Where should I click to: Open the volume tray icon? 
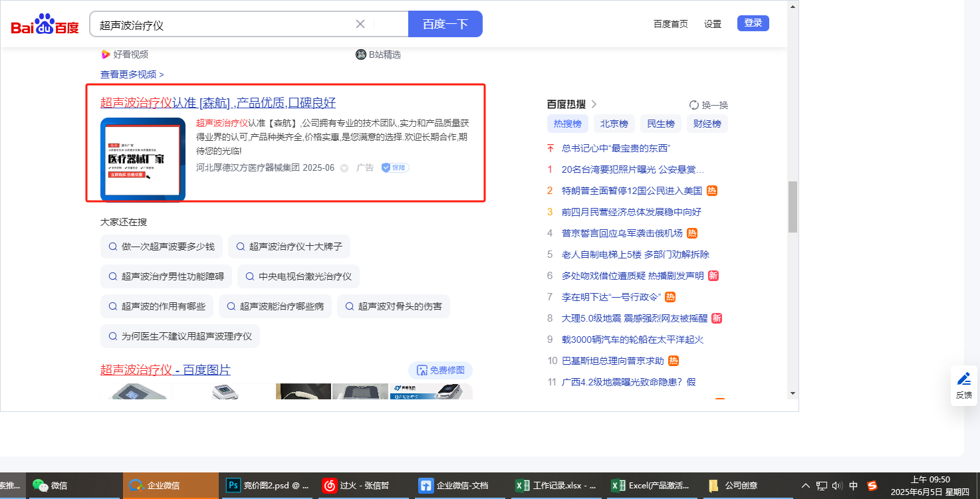coord(838,486)
